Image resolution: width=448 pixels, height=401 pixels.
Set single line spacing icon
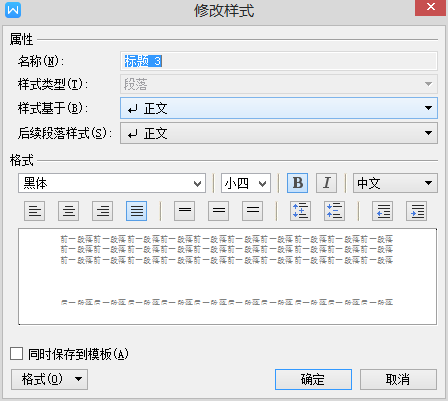(x=185, y=211)
